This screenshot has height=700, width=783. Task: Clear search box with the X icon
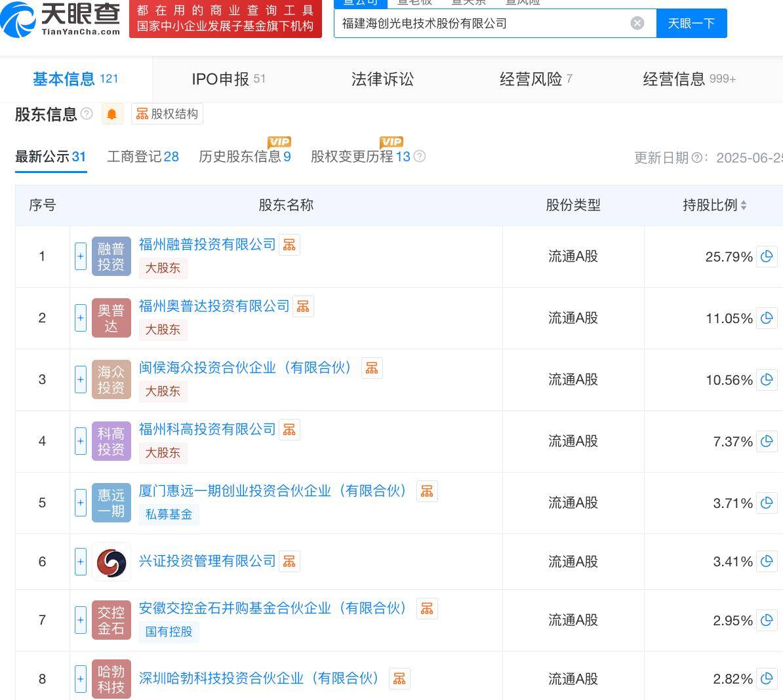(637, 24)
